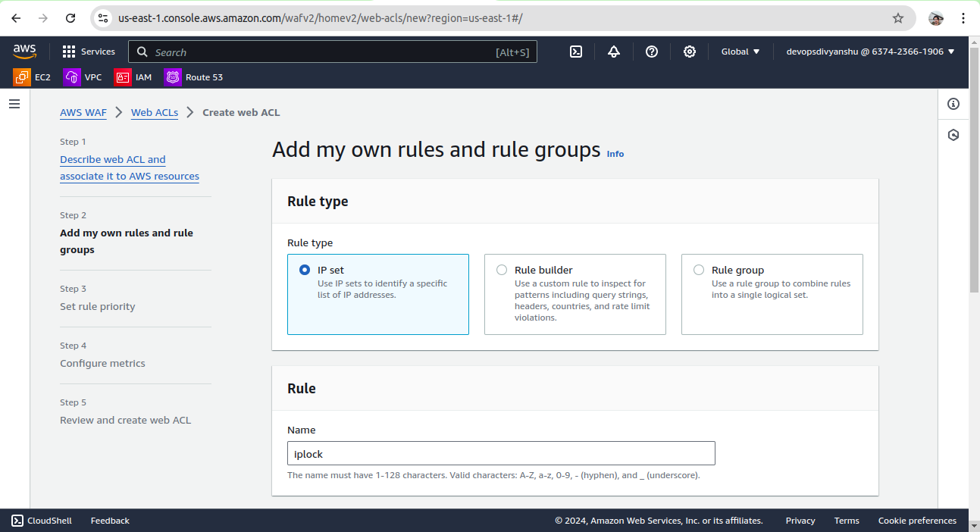980x532 pixels.
Task: Click the AWS logo home icon
Action: pyautogui.click(x=24, y=52)
